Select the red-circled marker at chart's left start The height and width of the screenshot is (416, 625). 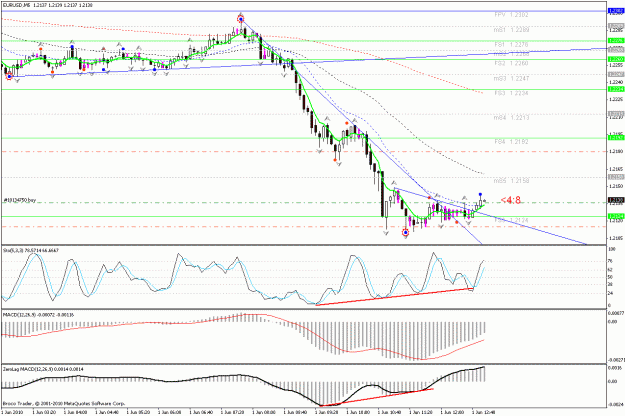pos(9,76)
